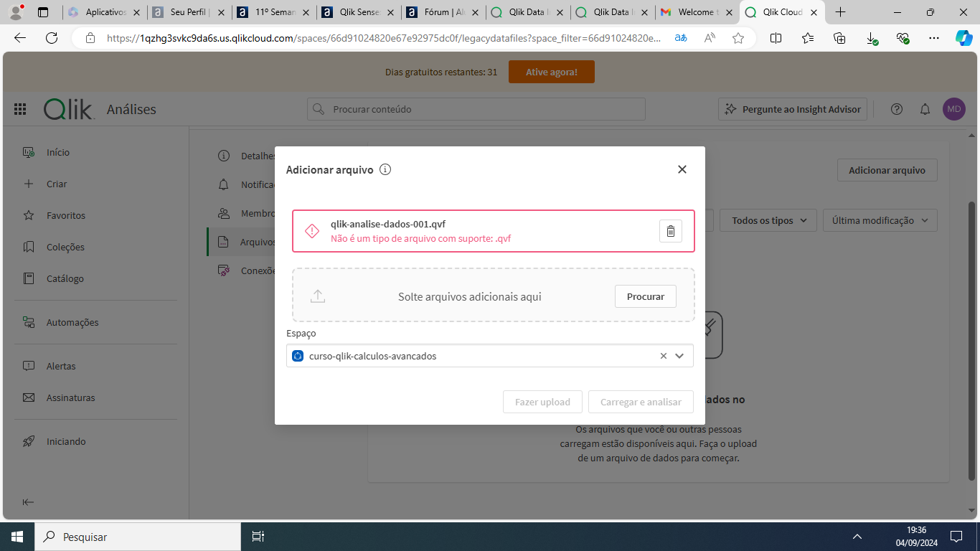Open the help question mark icon

point(897,109)
